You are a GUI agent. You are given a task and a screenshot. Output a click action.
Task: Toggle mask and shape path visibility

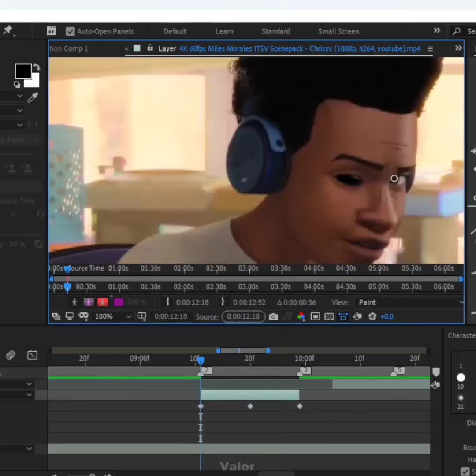tap(83, 316)
